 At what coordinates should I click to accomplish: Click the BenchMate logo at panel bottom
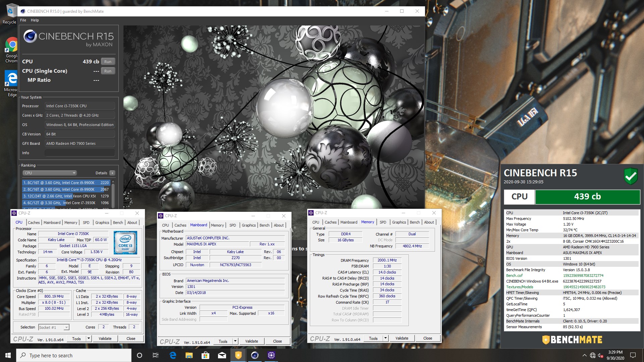click(572, 340)
